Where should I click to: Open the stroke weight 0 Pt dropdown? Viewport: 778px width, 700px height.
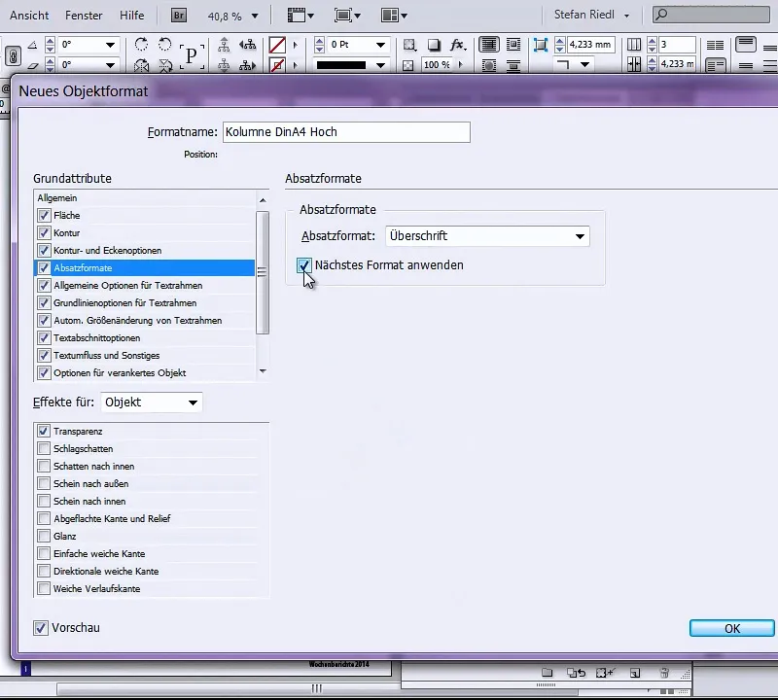pyautogui.click(x=380, y=45)
